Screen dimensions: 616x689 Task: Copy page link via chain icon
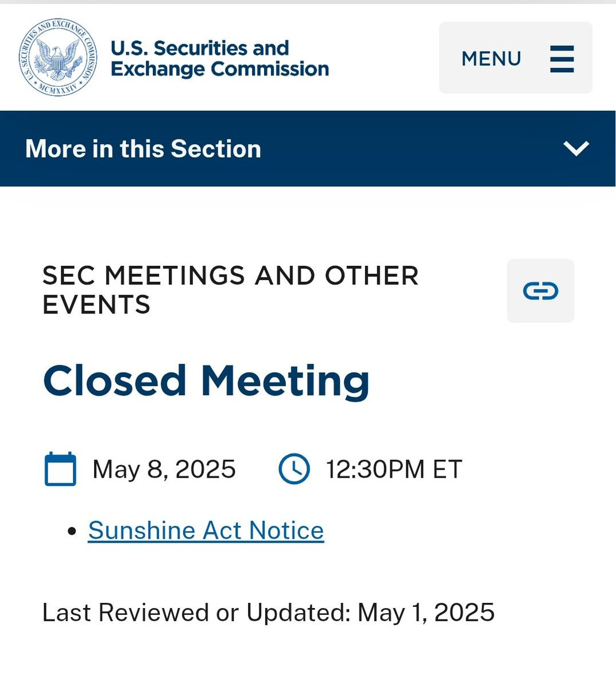pos(540,291)
